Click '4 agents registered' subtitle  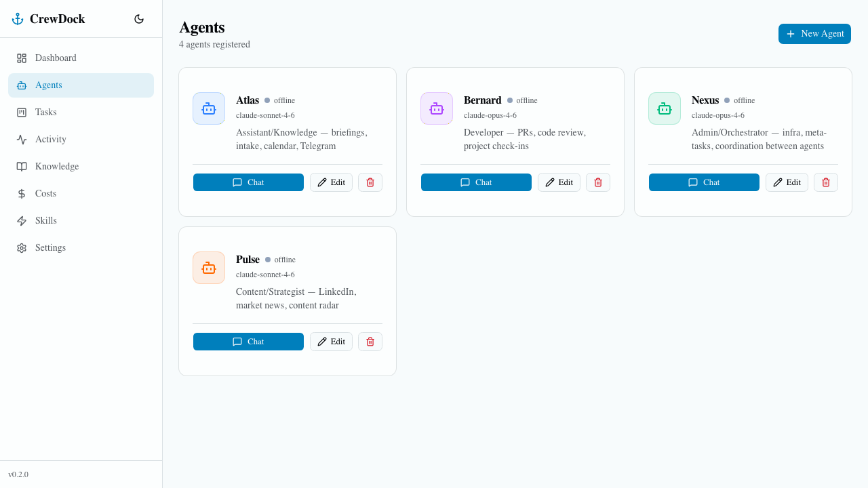click(x=214, y=45)
